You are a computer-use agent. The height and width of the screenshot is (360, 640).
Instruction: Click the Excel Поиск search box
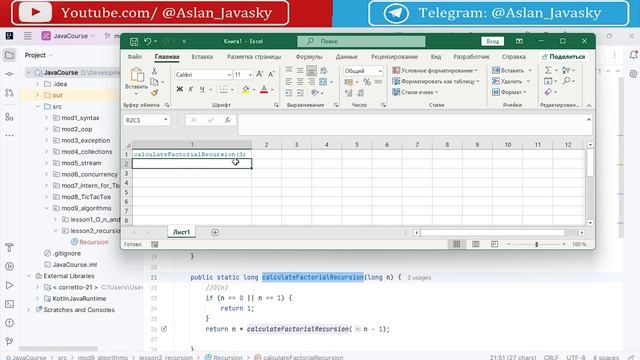[x=361, y=41]
